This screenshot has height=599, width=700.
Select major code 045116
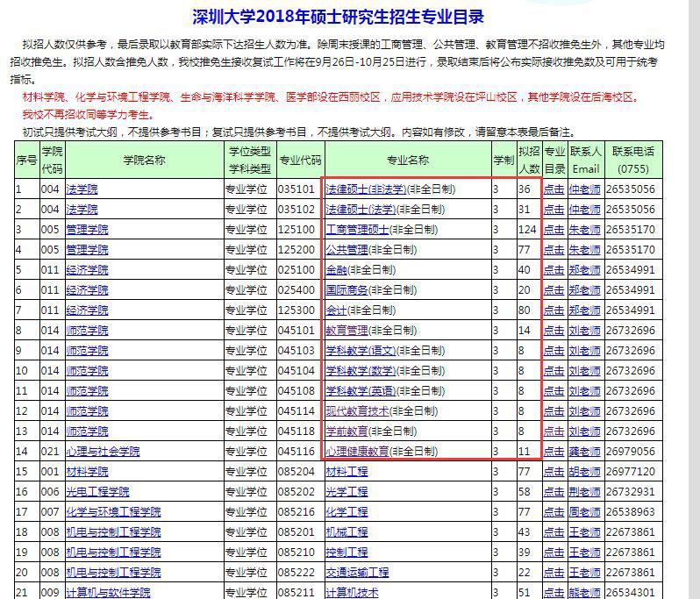click(x=296, y=452)
